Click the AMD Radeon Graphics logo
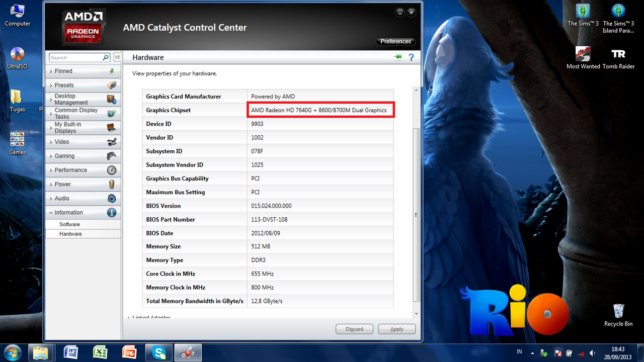644x362 pixels. (84, 27)
